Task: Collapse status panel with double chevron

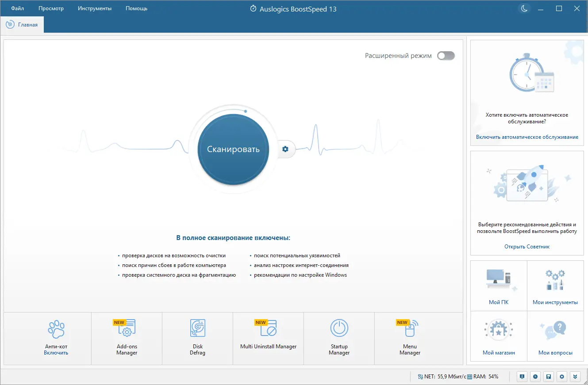Action: coord(575,377)
